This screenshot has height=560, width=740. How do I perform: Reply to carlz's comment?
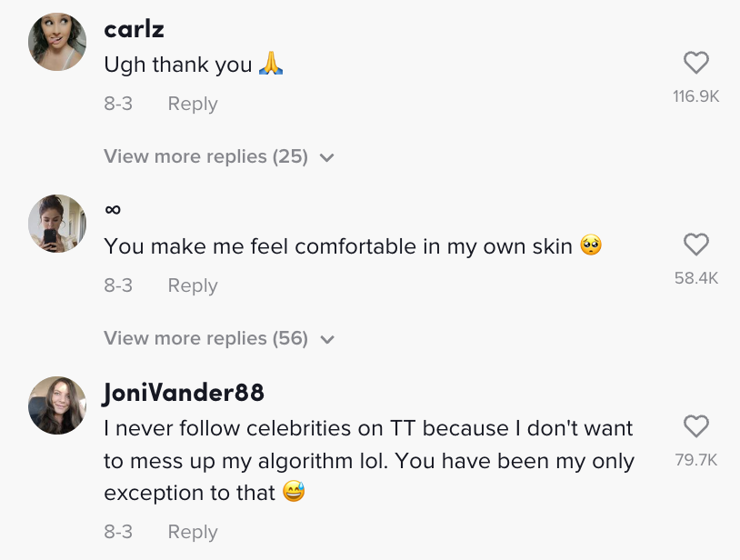click(193, 104)
